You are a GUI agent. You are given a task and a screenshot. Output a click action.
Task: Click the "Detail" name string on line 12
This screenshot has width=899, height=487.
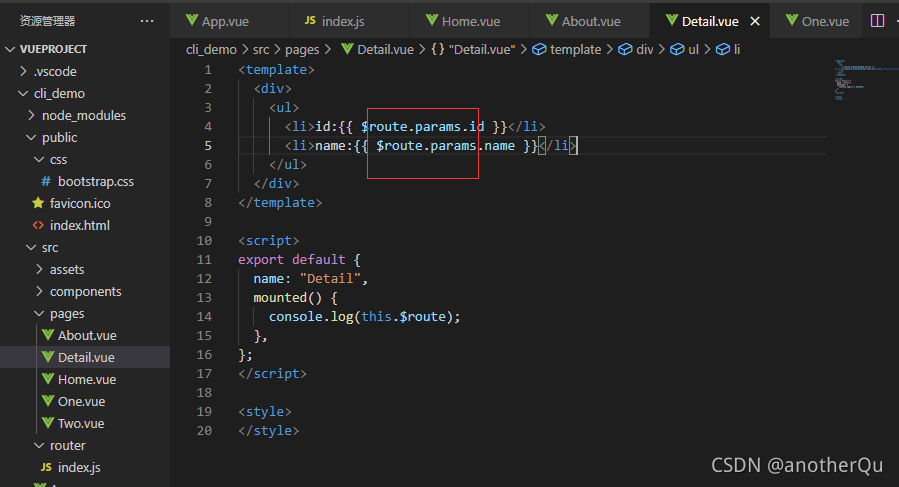330,279
